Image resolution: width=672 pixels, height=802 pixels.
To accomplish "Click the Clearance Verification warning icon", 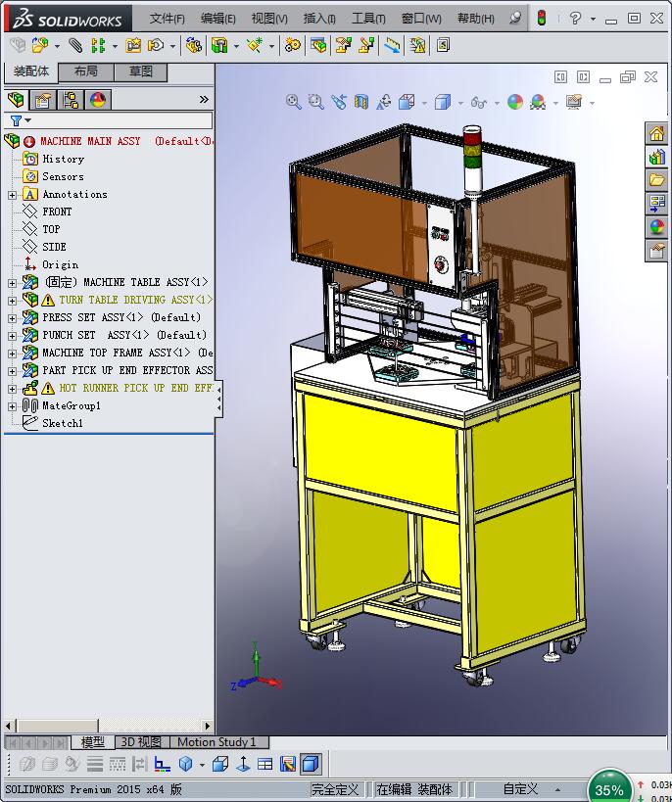I will (417, 45).
